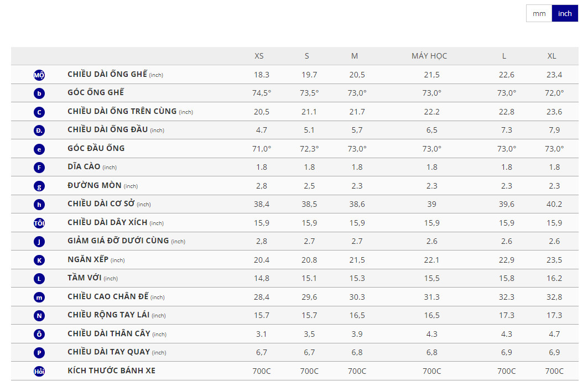Click the CHIỀU DÀI ỐNG GHẾ row label

[x=107, y=74]
